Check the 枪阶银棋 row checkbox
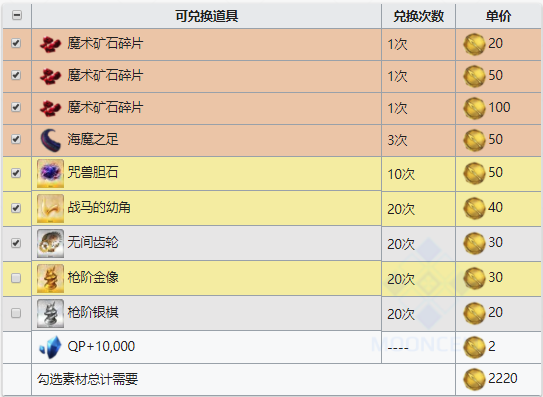The height and width of the screenshot is (397, 543). click(16, 313)
